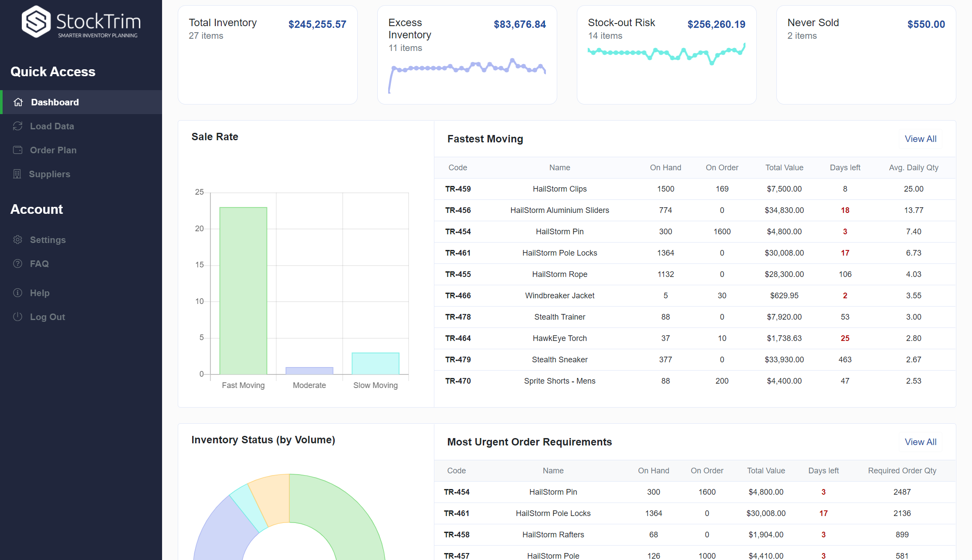
Task: View All fastest moving items
Action: point(921,139)
